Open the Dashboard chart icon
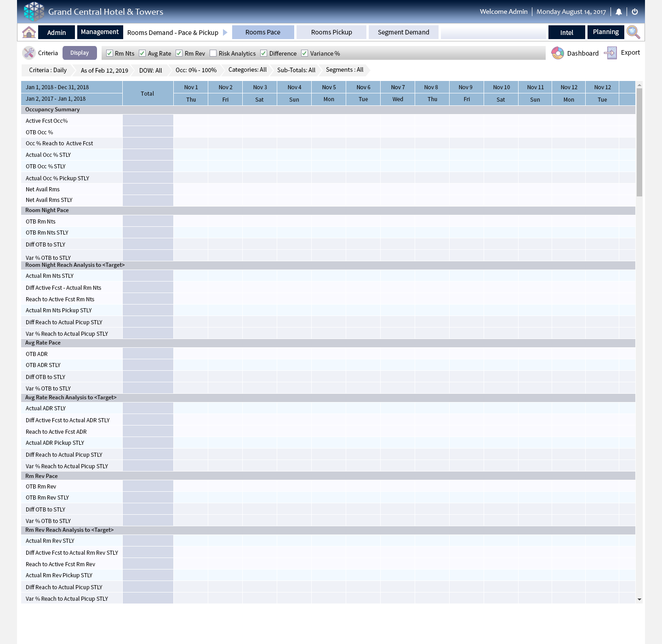Viewport: 662px width, 644px height. pyautogui.click(x=558, y=53)
